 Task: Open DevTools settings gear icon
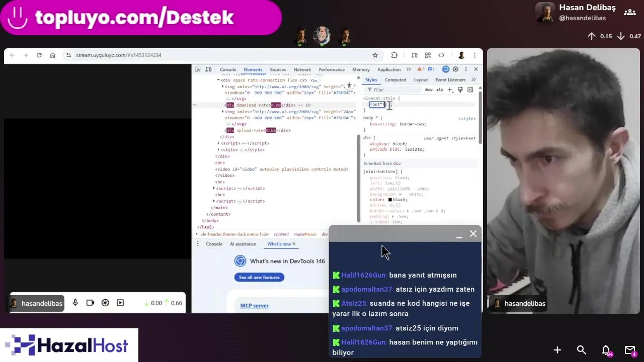(455, 69)
